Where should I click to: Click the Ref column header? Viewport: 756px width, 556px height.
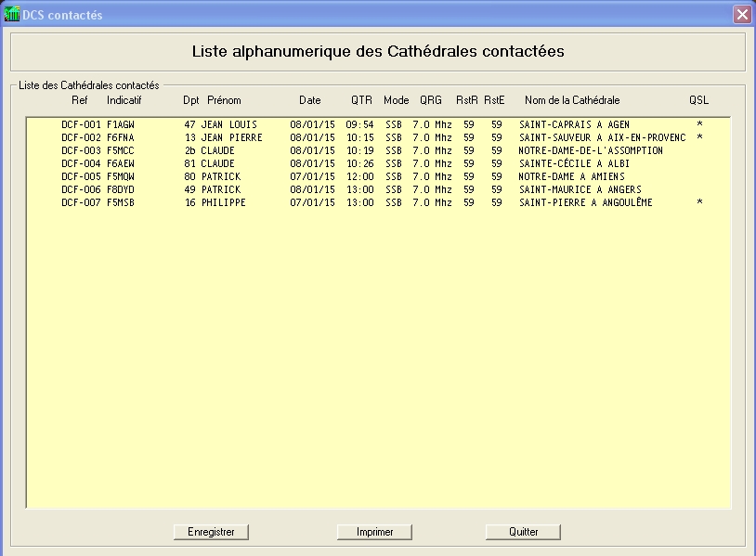click(80, 100)
